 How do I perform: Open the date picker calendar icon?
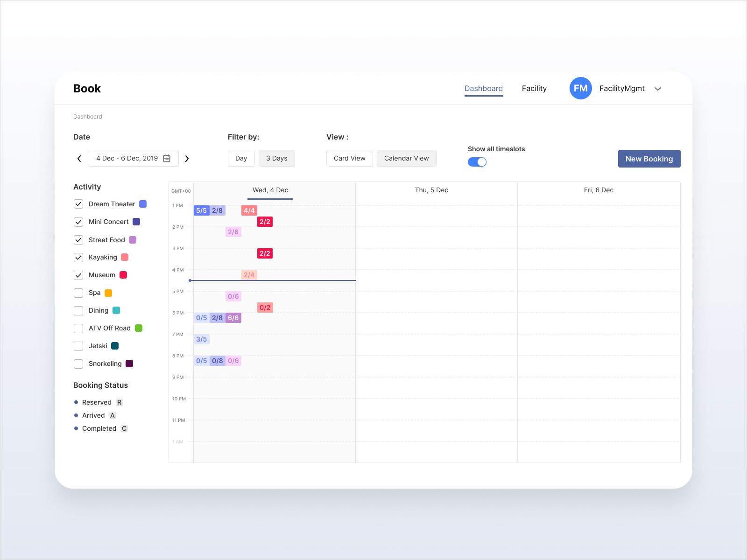[167, 158]
